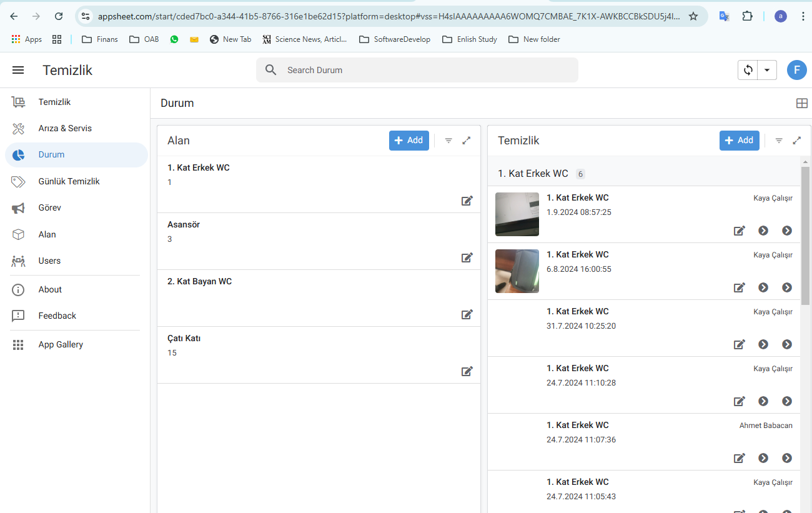
Task: Open filter options in Alan panel
Action: [x=448, y=141]
